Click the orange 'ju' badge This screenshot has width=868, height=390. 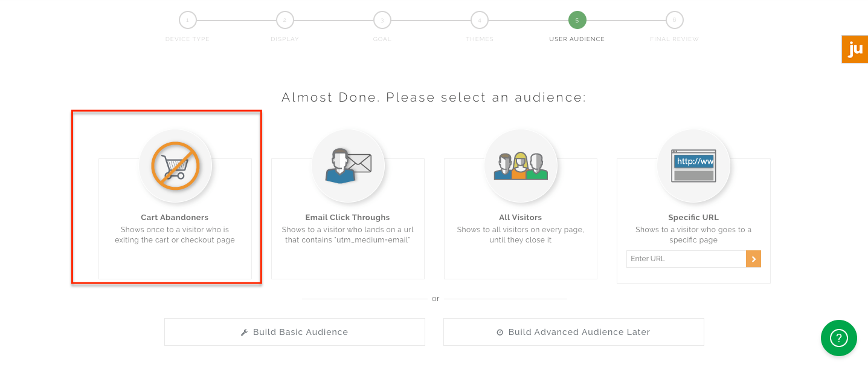(855, 49)
